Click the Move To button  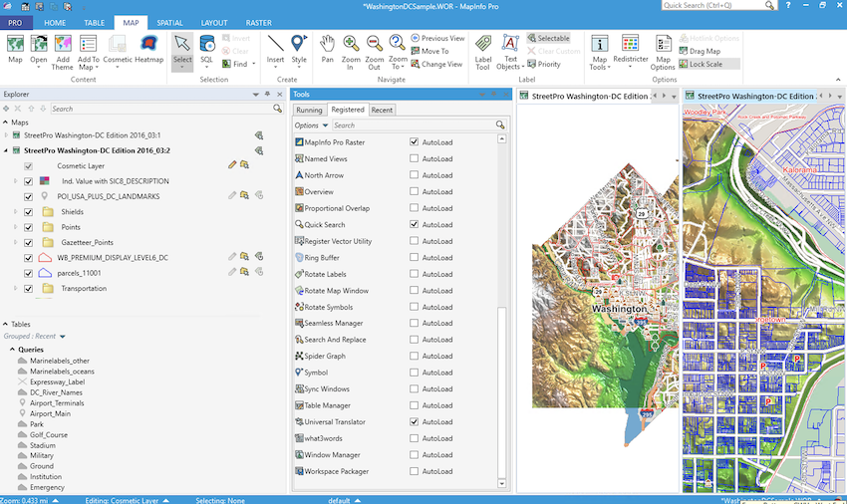pos(430,51)
